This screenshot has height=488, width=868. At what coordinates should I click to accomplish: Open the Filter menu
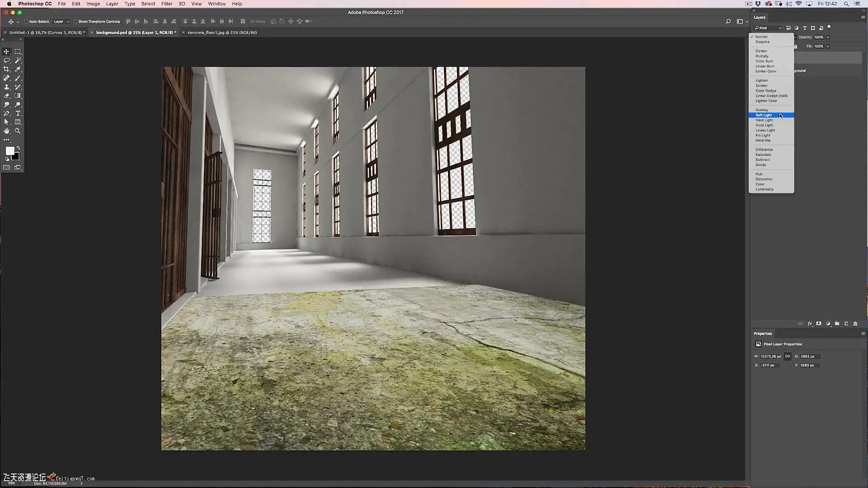point(167,4)
